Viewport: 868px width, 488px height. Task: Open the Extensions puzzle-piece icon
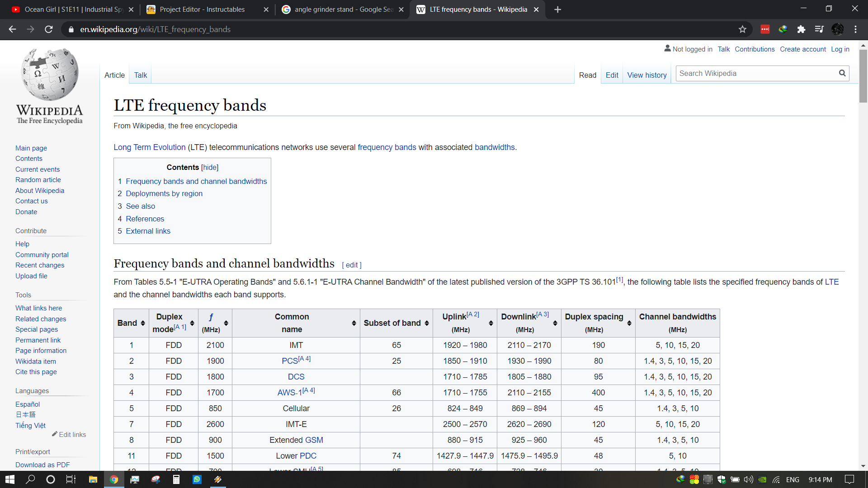pyautogui.click(x=802, y=29)
